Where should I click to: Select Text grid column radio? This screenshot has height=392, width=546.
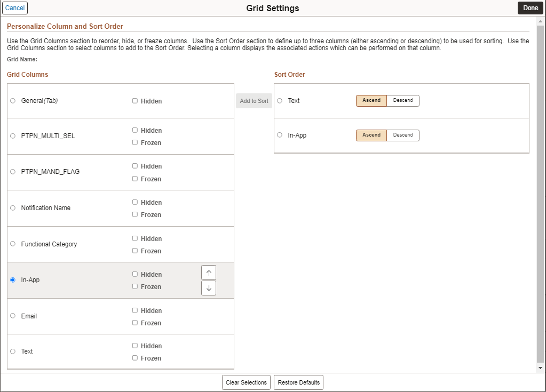13,351
